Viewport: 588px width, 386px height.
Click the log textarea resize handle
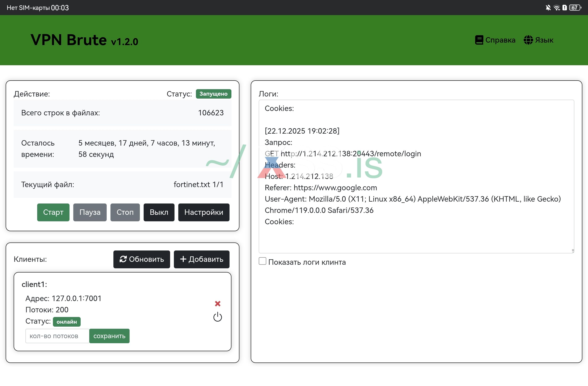click(x=573, y=251)
